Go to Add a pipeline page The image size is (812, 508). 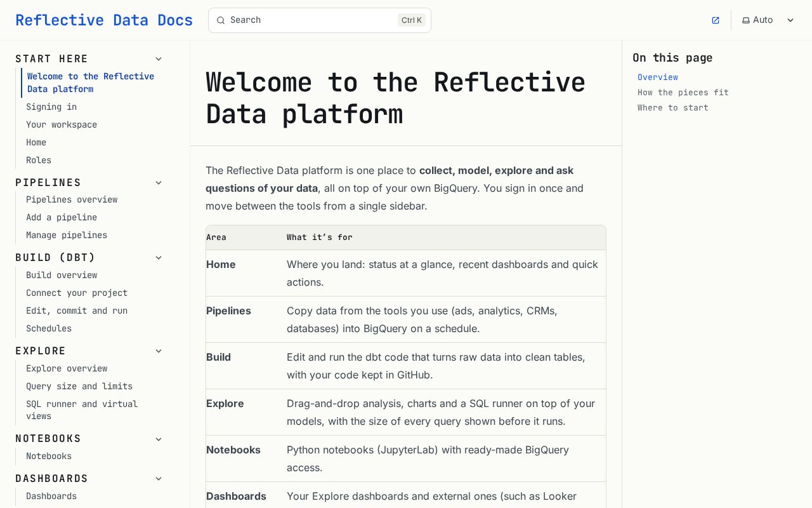point(62,217)
